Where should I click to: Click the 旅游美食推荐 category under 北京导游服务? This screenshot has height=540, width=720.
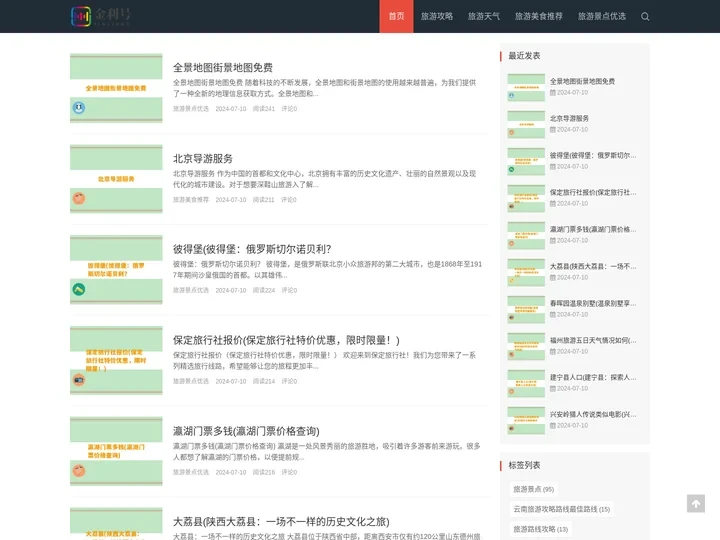point(191,200)
